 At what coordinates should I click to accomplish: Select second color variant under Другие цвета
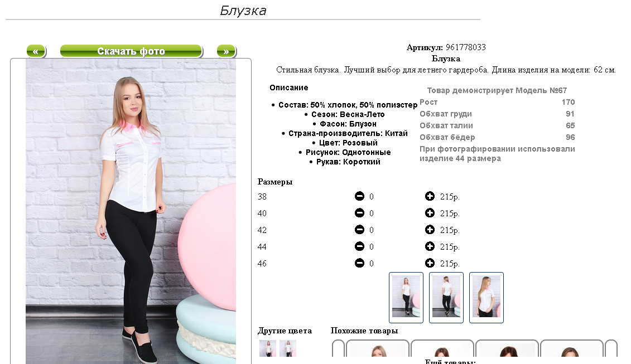288,348
